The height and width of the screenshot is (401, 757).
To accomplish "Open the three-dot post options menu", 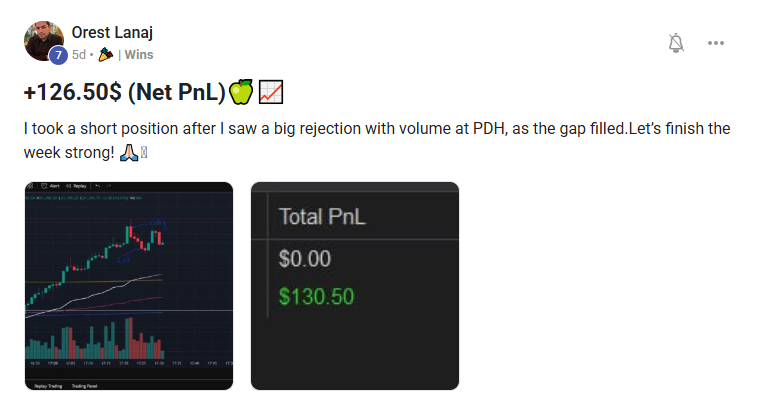I will [715, 43].
